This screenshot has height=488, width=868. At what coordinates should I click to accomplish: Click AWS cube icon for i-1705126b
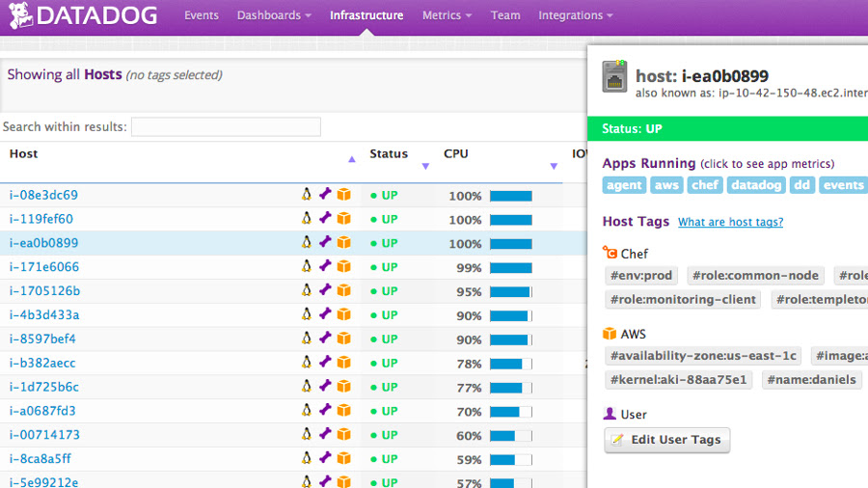tap(343, 290)
